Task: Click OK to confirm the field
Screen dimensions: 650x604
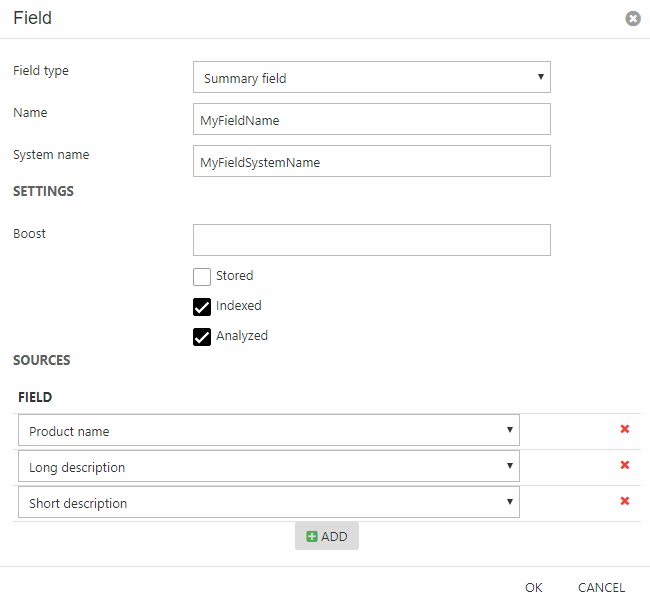Action: click(534, 587)
